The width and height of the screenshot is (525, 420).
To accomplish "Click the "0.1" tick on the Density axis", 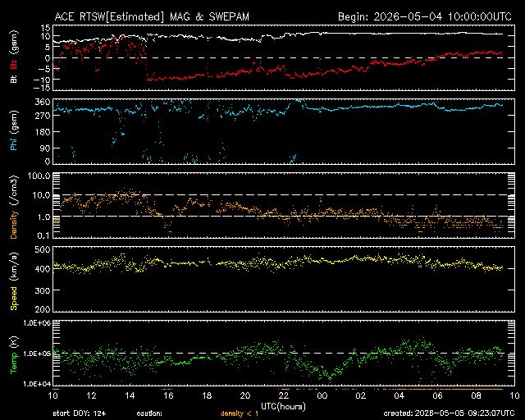I will pos(44,235).
